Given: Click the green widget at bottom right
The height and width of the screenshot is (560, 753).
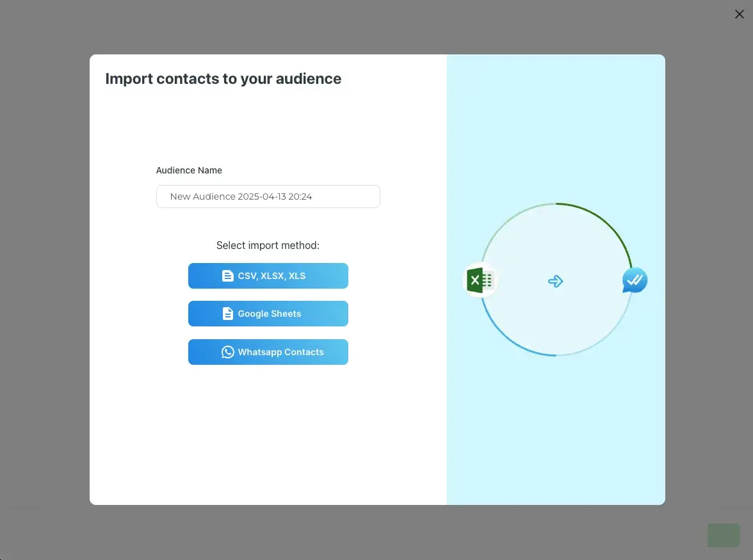Looking at the screenshot, I should point(723,535).
